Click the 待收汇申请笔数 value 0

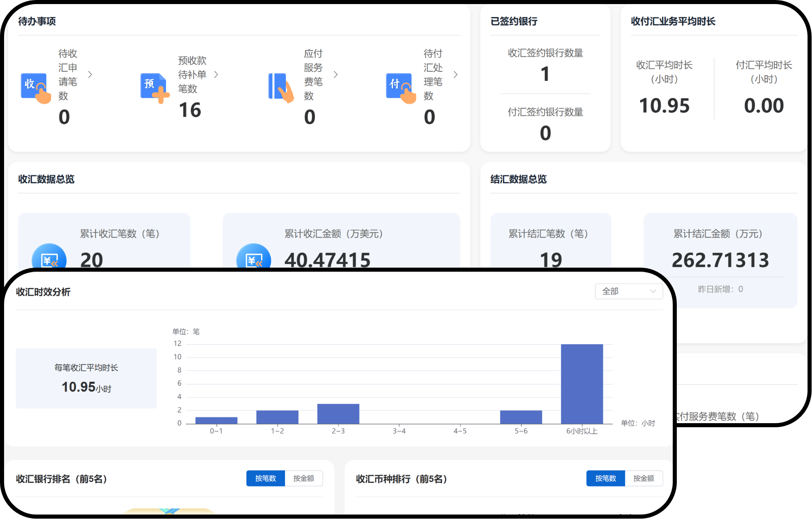[64, 117]
